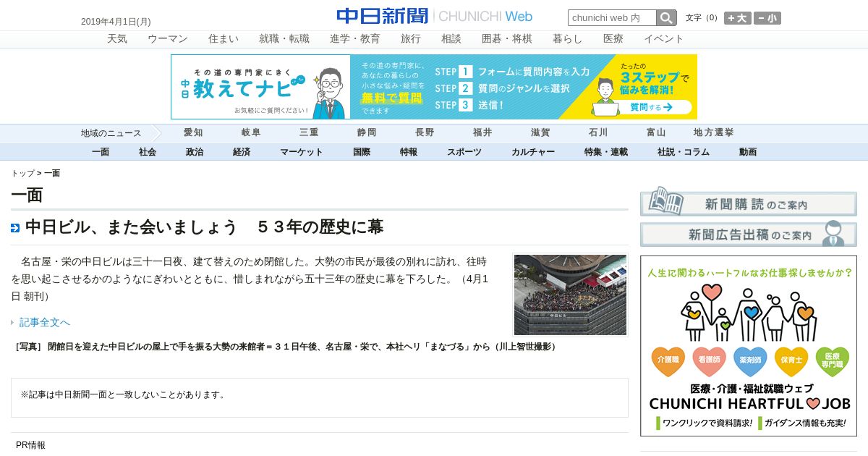Go to 一面 category tab

pyautogui.click(x=101, y=152)
